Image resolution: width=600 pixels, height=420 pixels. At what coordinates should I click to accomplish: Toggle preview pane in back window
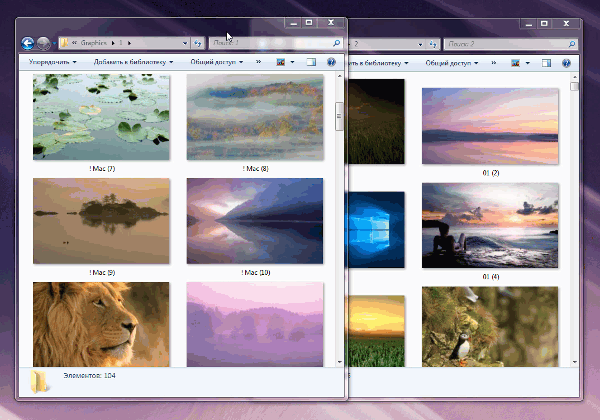546,63
